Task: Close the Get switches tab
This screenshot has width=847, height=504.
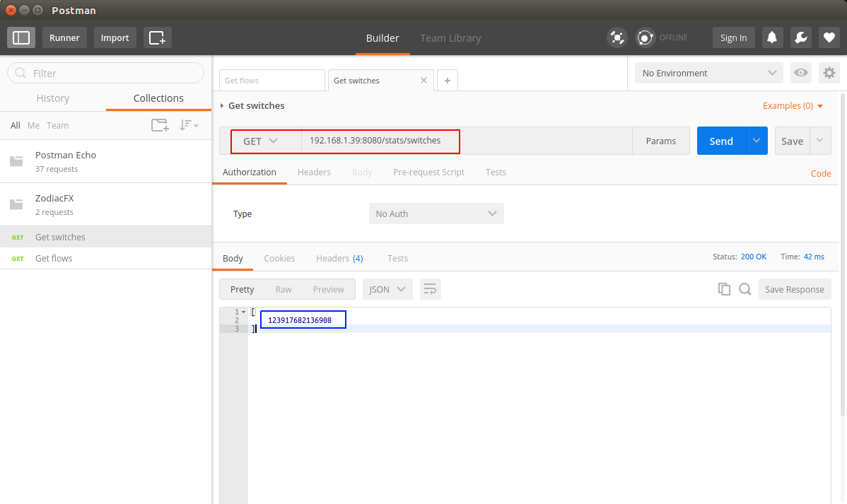Action: [x=423, y=81]
